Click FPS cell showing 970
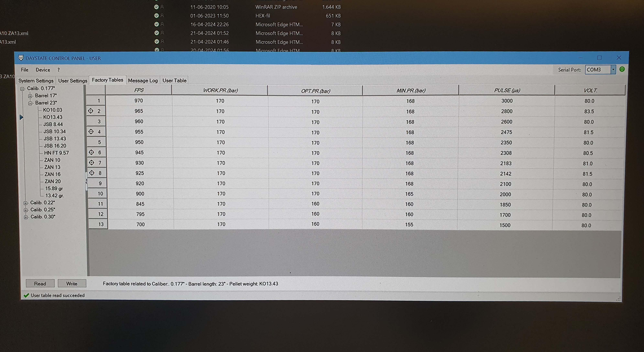 pyautogui.click(x=139, y=100)
